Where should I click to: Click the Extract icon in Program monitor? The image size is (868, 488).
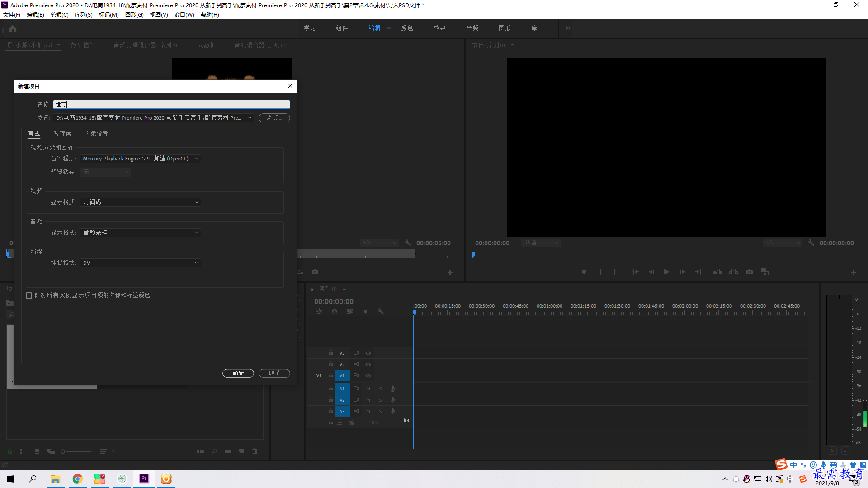point(733,272)
